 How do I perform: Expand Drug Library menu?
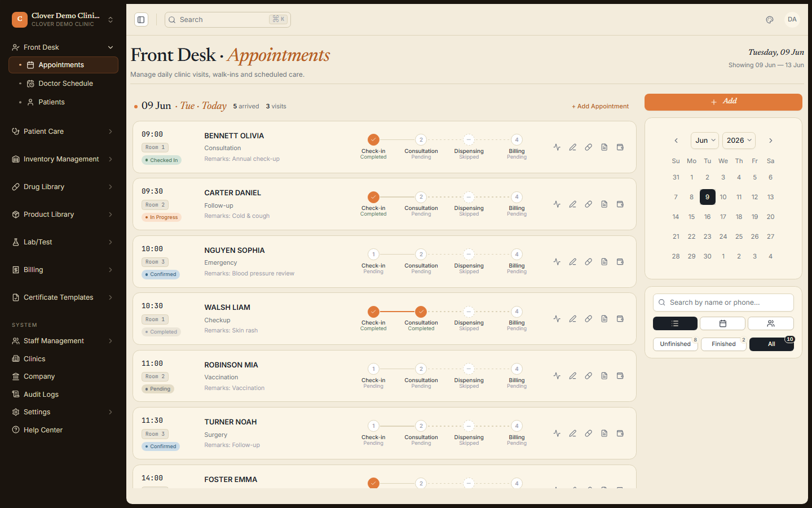(63, 187)
